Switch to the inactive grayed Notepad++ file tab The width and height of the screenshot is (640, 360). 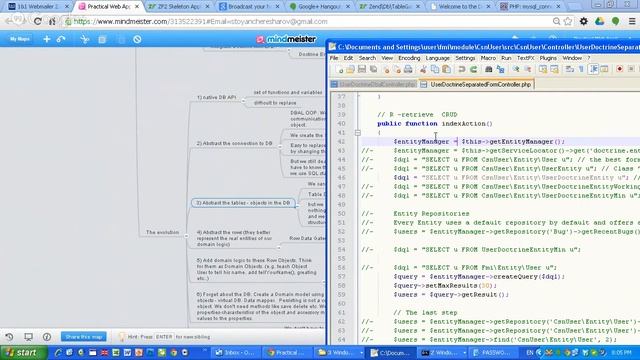pos(373,84)
